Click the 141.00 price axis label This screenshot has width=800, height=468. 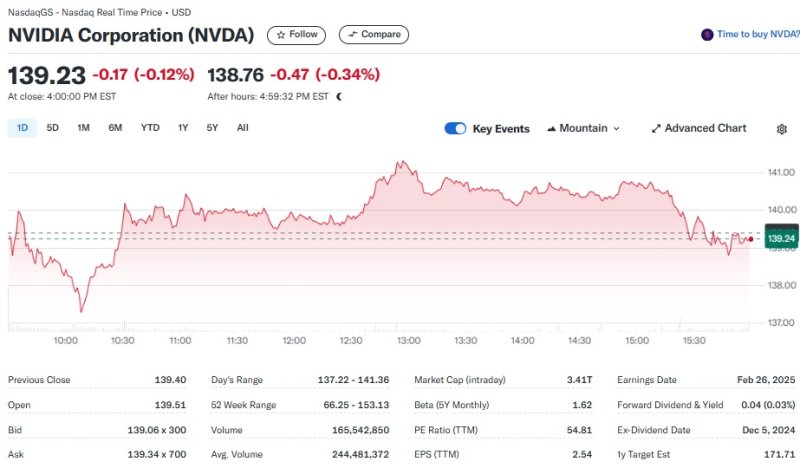click(781, 173)
